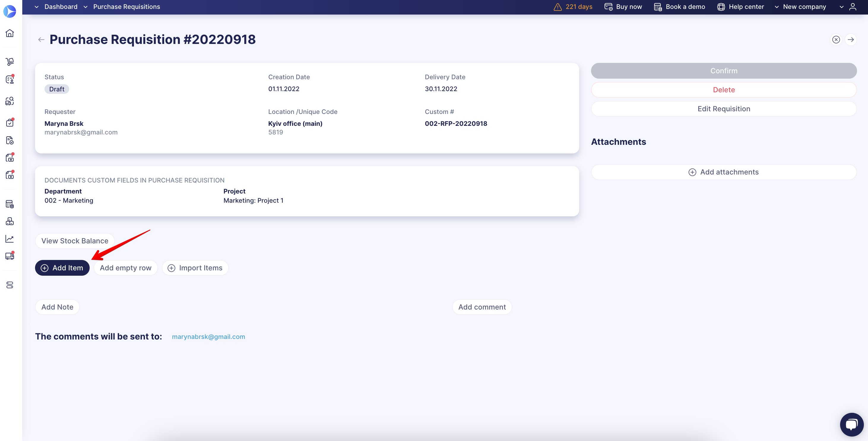Click plus icon beside Add attachments

(692, 172)
